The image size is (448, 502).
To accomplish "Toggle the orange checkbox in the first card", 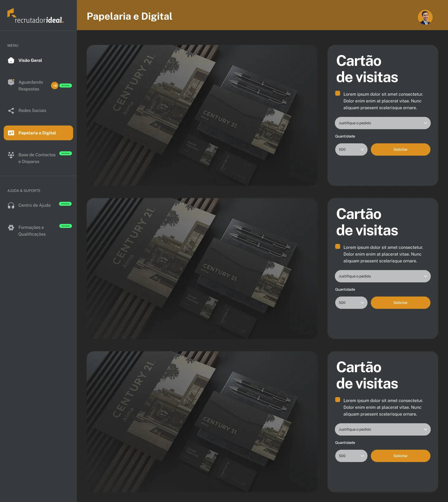I will click(338, 93).
